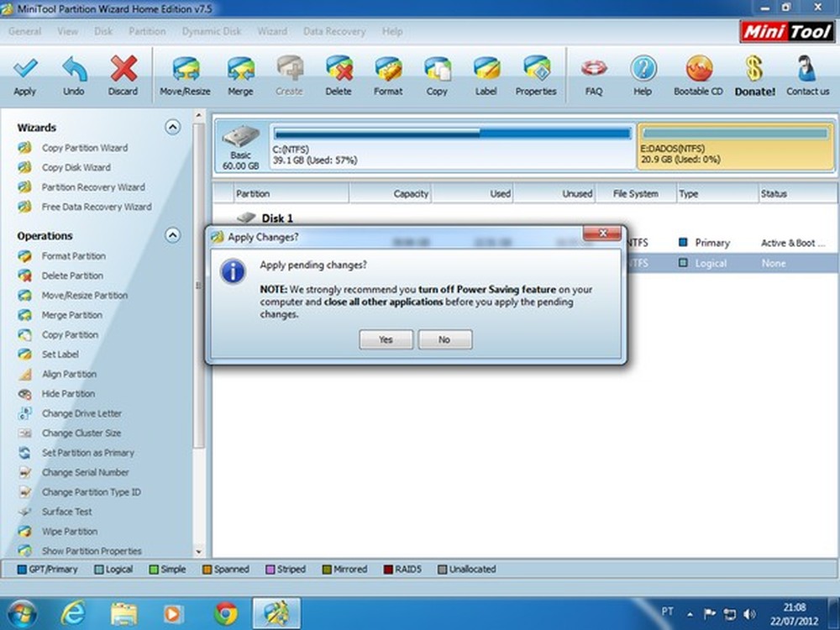The width and height of the screenshot is (840, 630).
Task: Click No in the Apply Changes dialog
Action: click(445, 339)
